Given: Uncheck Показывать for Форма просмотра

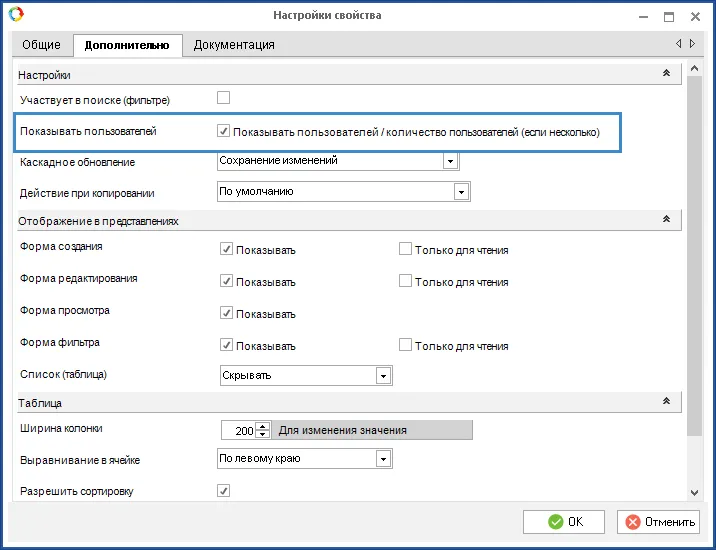Looking at the screenshot, I should point(227,313).
